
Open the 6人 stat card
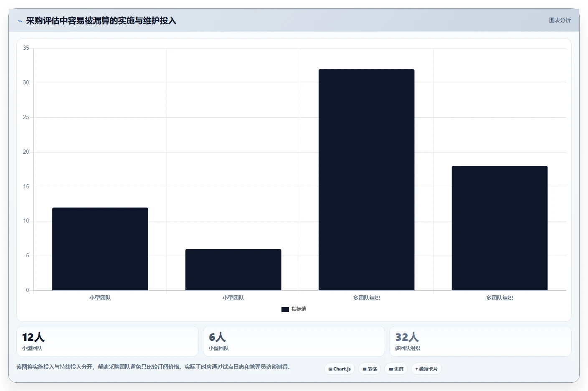pyautogui.click(x=294, y=341)
